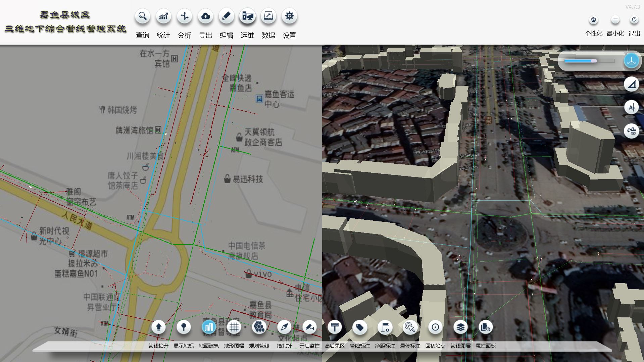Click the 导出 menu label
644x362 pixels.
[205, 35]
